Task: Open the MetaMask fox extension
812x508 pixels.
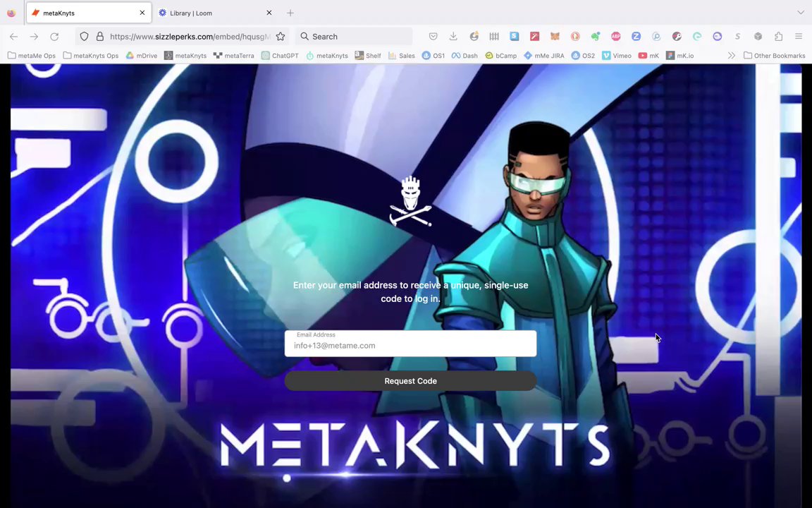Action: (555, 36)
